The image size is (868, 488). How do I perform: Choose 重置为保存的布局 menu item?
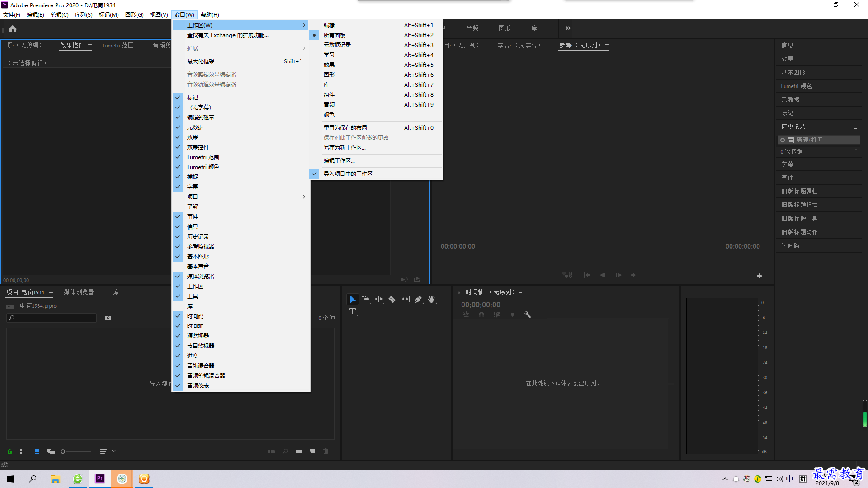[x=376, y=127]
